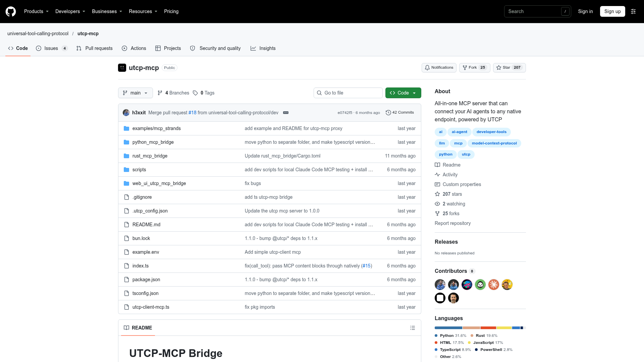Open the orange starburst contributor avatar

click(x=494, y=285)
